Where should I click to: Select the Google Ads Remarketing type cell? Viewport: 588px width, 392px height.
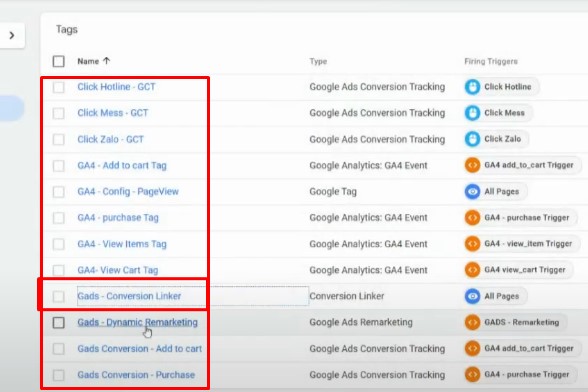(361, 322)
